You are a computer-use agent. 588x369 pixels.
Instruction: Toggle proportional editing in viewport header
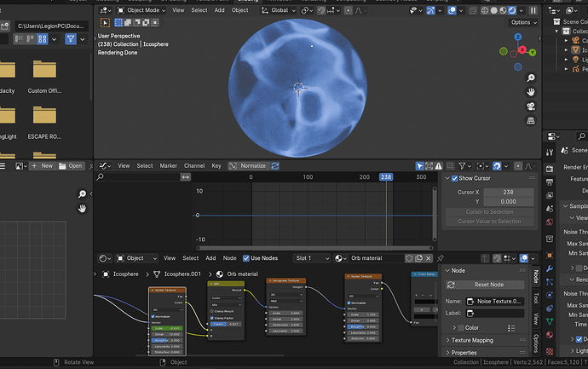click(x=348, y=10)
